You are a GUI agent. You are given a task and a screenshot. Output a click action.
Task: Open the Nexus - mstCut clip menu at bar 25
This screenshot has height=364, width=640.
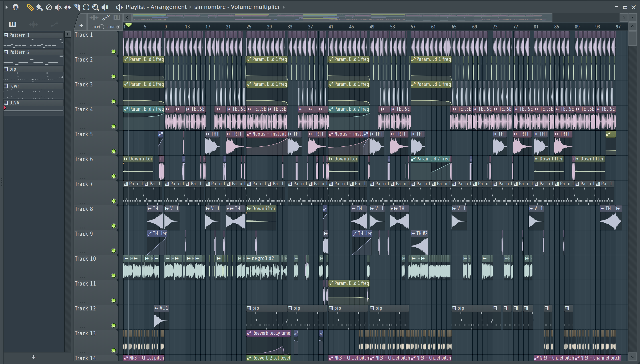tap(249, 134)
